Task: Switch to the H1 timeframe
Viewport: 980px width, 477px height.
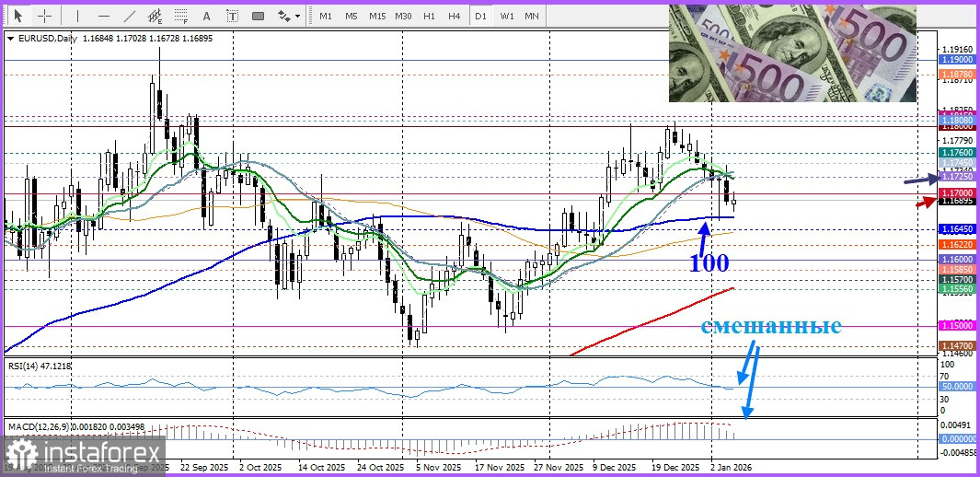Action: point(429,16)
